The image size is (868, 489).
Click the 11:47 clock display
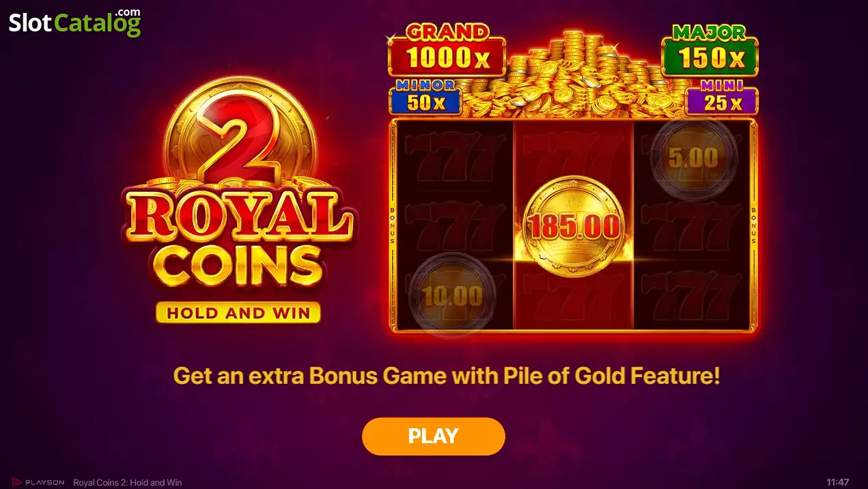tap(837, 482)
